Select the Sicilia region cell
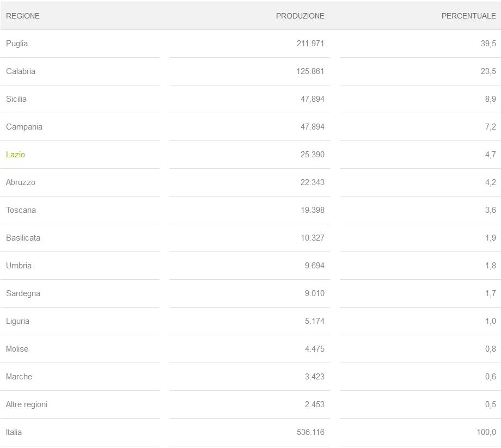501x448 pixels. click(x=16, y=99)
